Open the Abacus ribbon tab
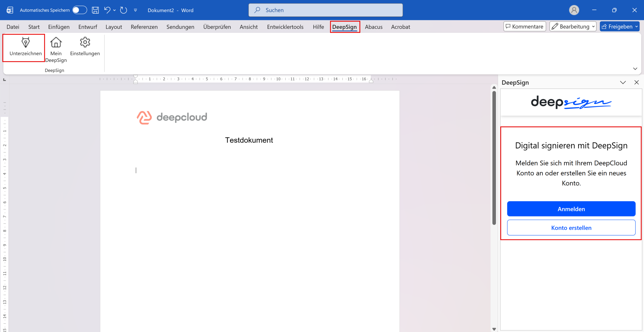644x332 pixels. (374, 27)
